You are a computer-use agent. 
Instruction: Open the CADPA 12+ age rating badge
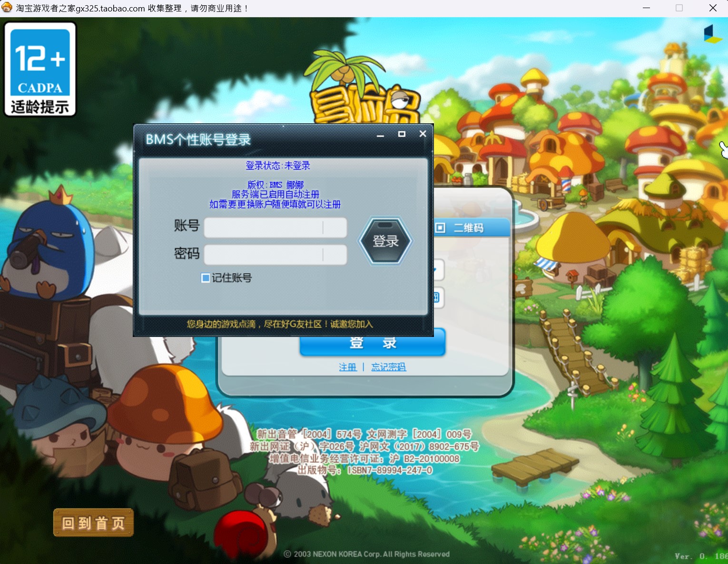click(x=40, y=69)
